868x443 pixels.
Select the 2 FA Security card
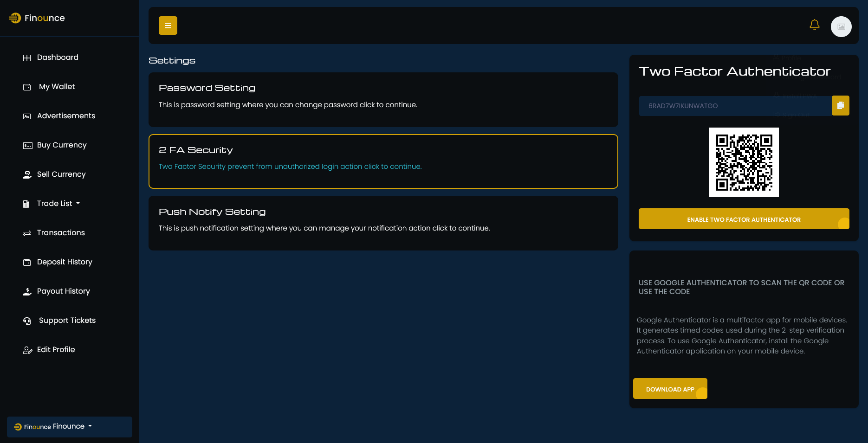click(383, 161)
